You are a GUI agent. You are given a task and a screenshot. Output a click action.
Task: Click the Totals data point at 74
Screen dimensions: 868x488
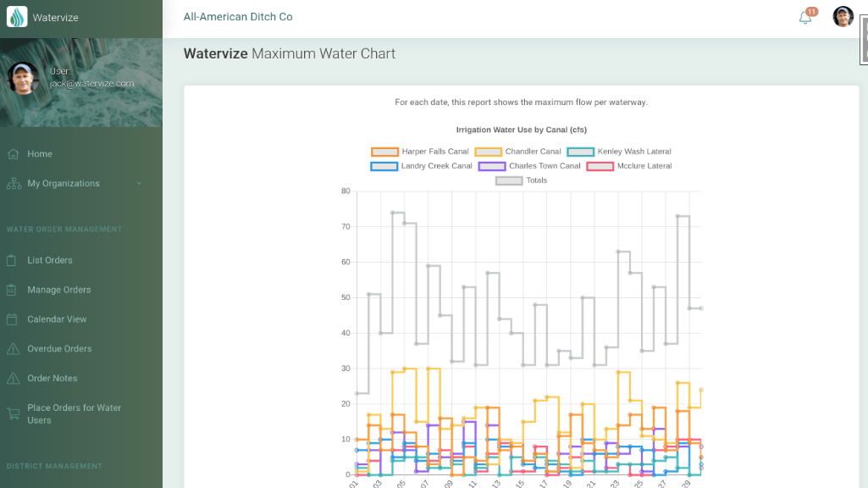[x=392, y=213]
